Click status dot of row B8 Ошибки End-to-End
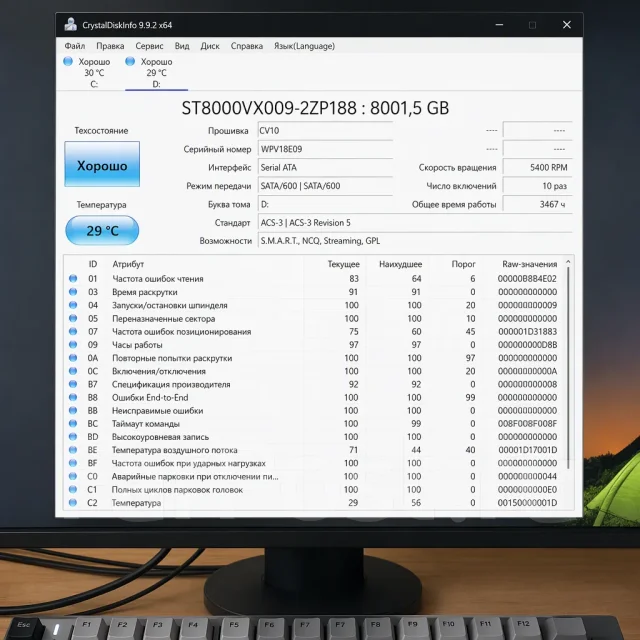This screenshot has width=640, height=640. tap(73, 397)
